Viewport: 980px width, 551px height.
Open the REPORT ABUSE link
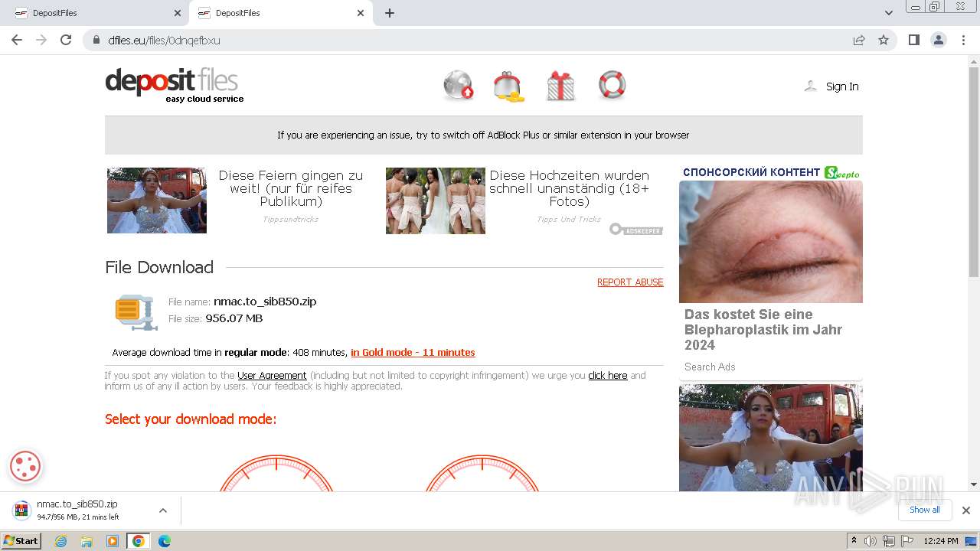pyautogui.click(x=630, y=282)
